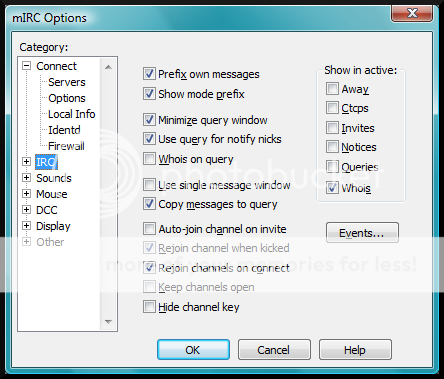Uncheck Show mode prefix
The image size is (444, 379).
(x=149, y=94)
